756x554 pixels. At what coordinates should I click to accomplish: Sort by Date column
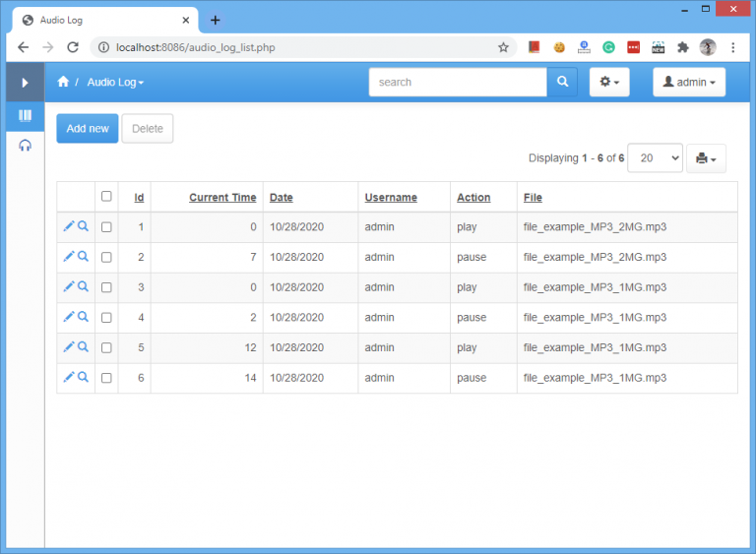point(282,197)
